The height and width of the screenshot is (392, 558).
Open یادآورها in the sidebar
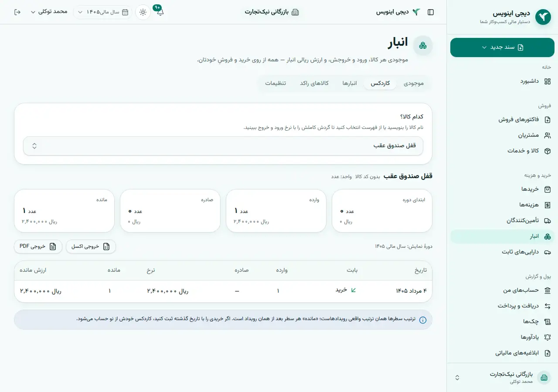(x=502, y=337)
